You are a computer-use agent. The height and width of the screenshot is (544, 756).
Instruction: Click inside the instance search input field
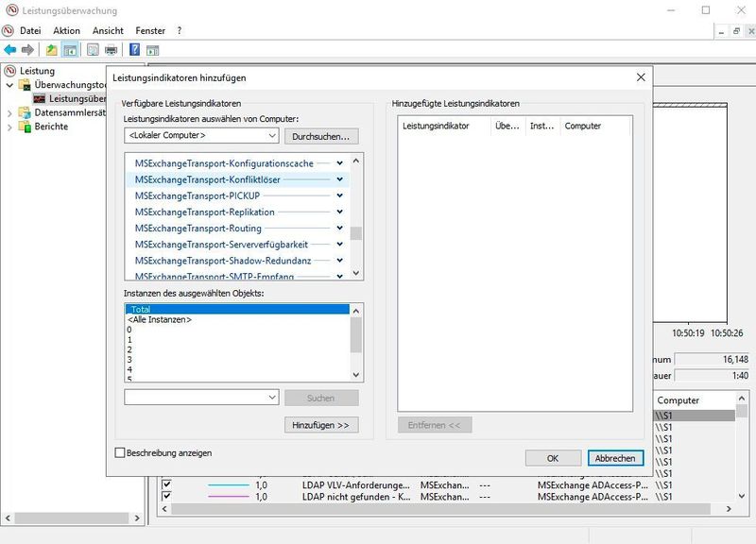point(196,398)
